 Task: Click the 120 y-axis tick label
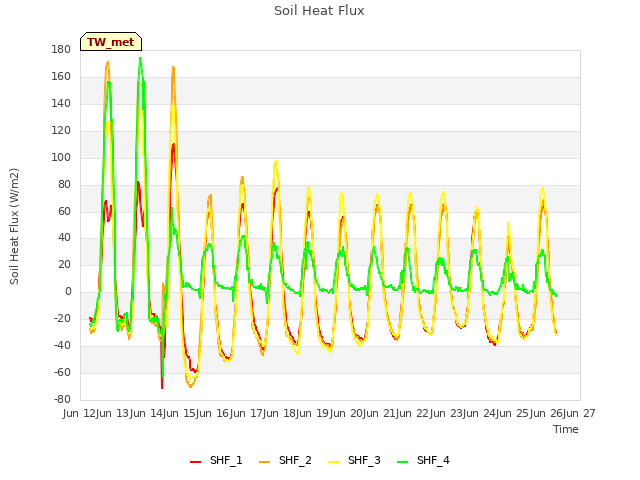(x=61, y=130)
